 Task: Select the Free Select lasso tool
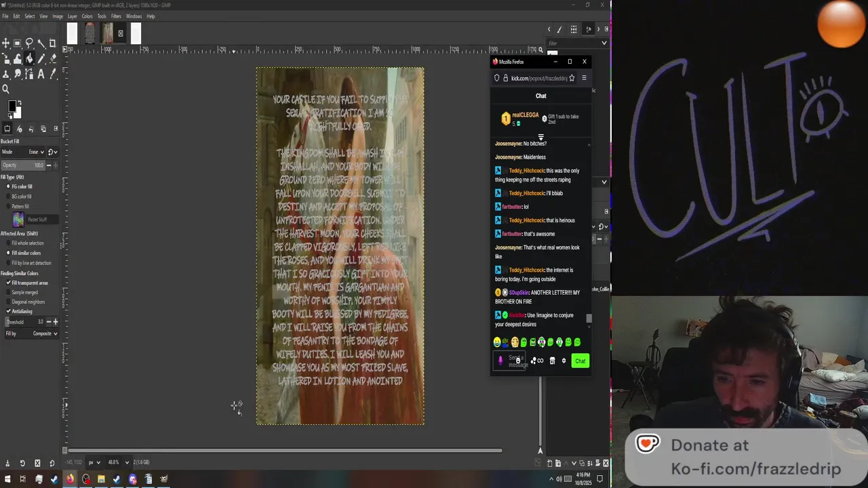[29, 43]
